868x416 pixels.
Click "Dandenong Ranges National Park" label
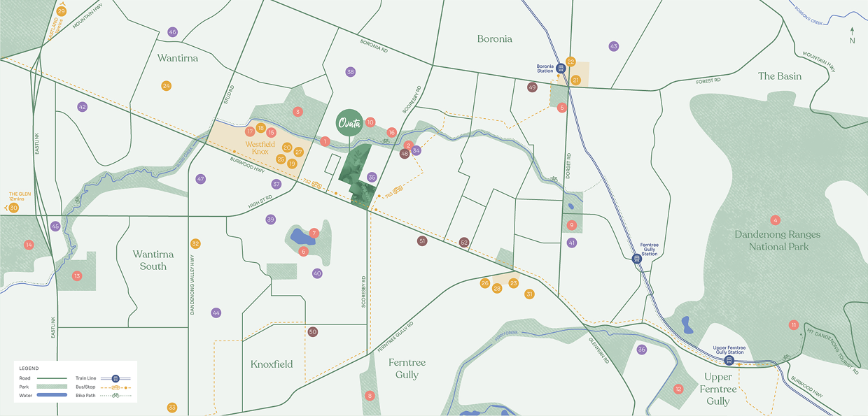point(778,241)
